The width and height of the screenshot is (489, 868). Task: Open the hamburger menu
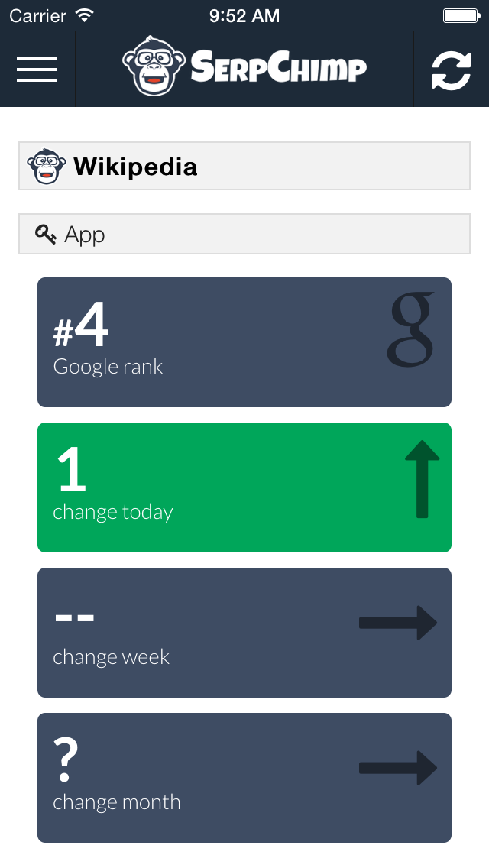coord(37,70)
